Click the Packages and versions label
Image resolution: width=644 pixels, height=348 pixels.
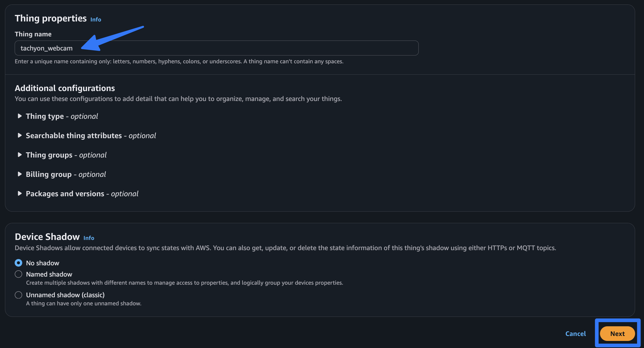click(x=82, y=194)
